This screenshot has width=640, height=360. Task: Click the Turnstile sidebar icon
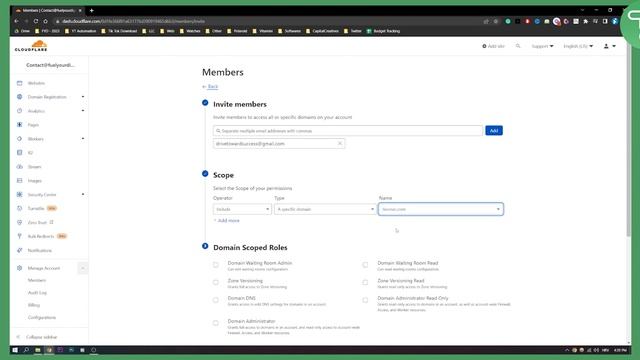pos(19,208)
